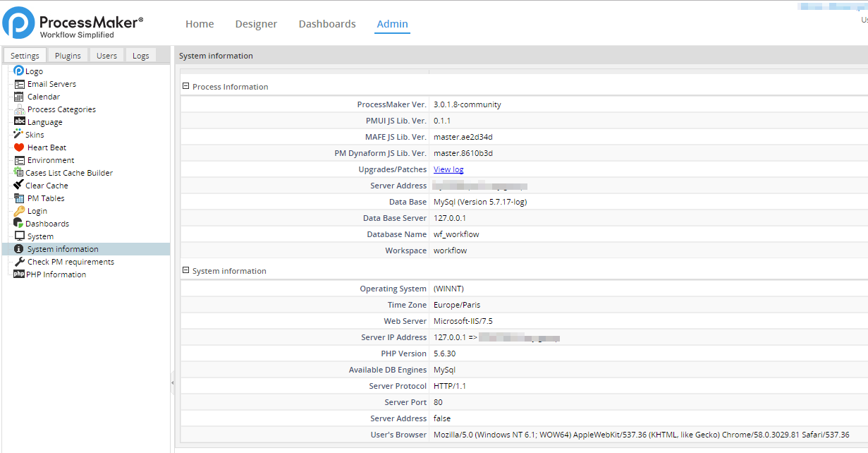Click the System information info icon
The width and height of the screenshot is (868, 453).
(19, 249)
